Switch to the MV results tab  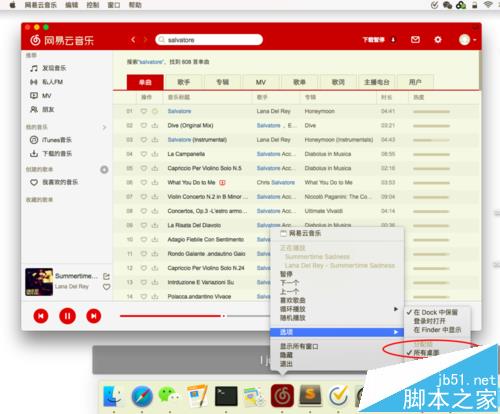261,82
